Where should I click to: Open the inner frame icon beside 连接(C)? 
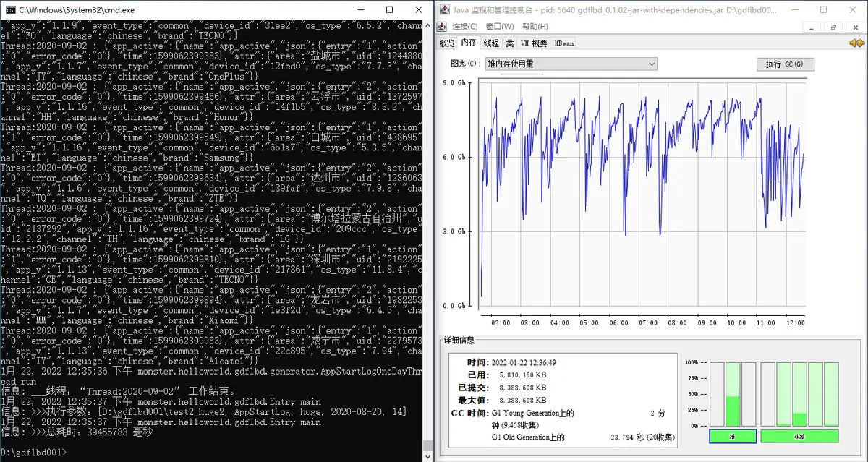point(443,27)
